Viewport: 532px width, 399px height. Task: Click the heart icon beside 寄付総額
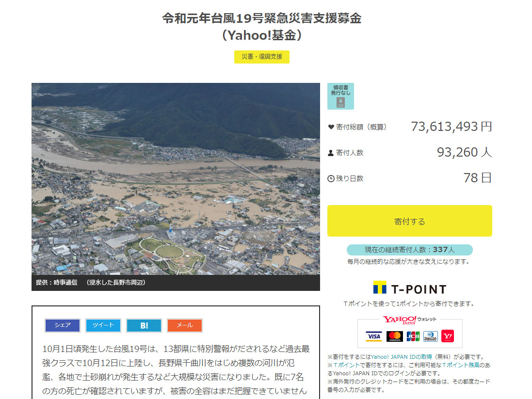point(331,127)
